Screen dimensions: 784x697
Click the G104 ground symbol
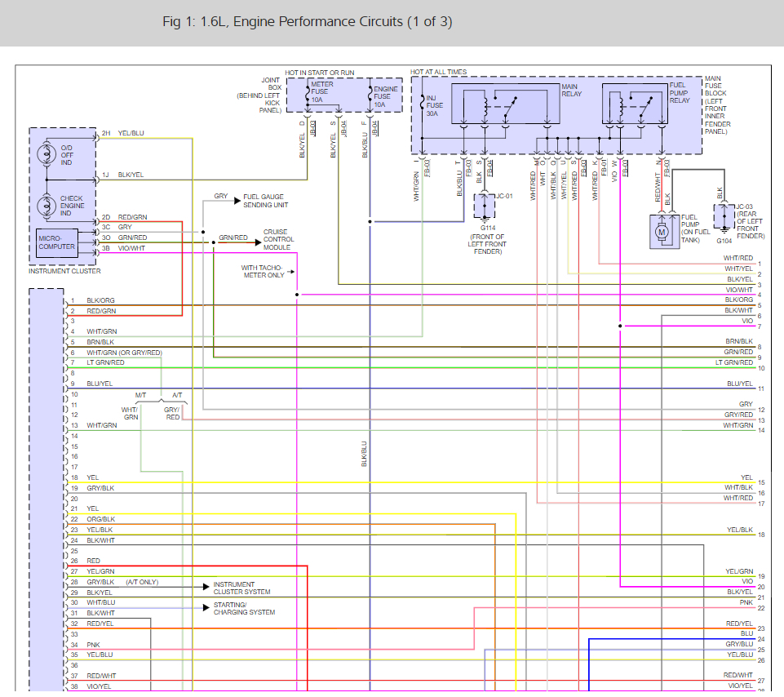(720, 231)
